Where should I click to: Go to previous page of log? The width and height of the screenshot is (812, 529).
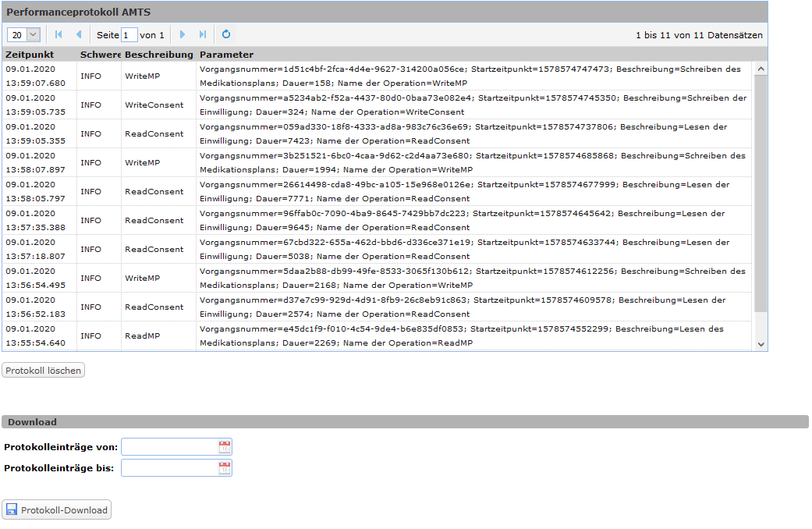pyautogui.click(x=78, y=34)
